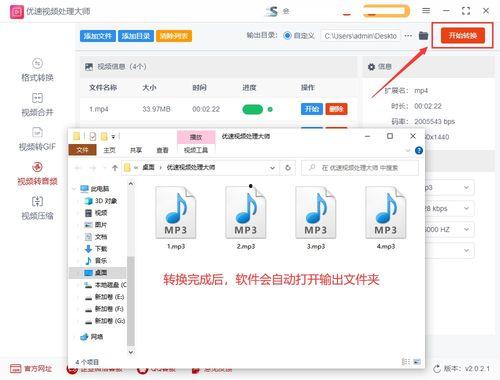Click the three-dots browse button for output path
Screen dimensions: 500x380
pyautogui.click(x=408, y=35)
